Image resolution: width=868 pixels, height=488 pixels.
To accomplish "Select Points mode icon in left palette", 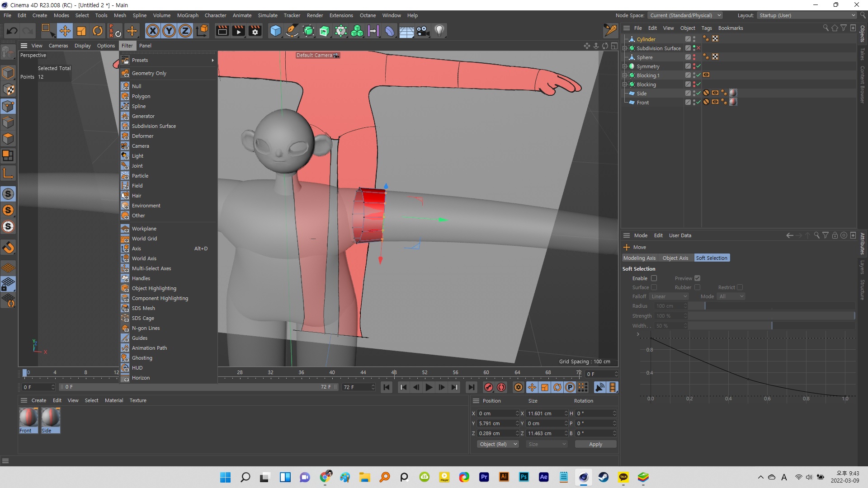I will [x=8, y=106].
